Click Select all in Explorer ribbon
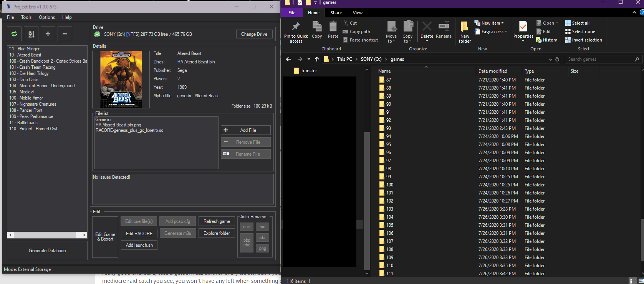Image resolution: width=644 pixels, height=284 pixels. (577, 23)
